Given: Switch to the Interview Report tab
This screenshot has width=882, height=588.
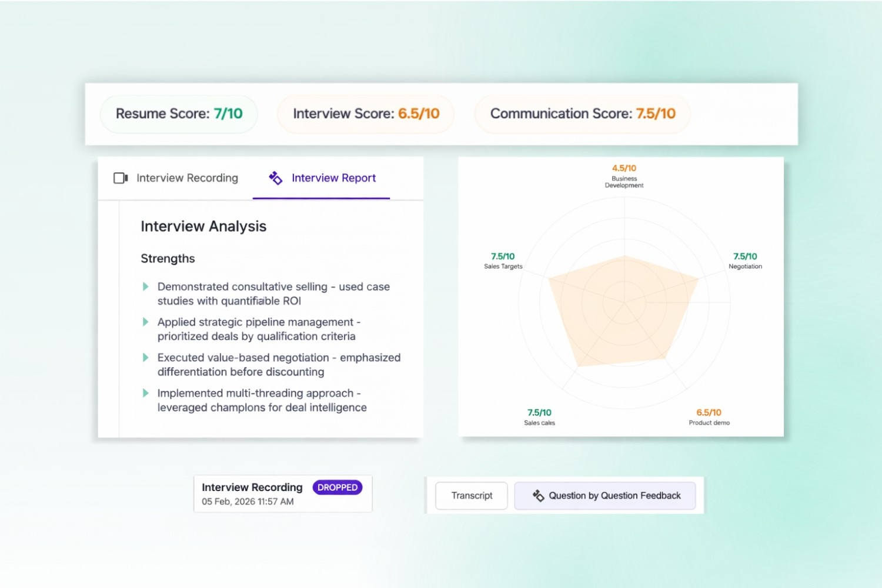Looking at the screenshot, I should (x=333, y=178).
